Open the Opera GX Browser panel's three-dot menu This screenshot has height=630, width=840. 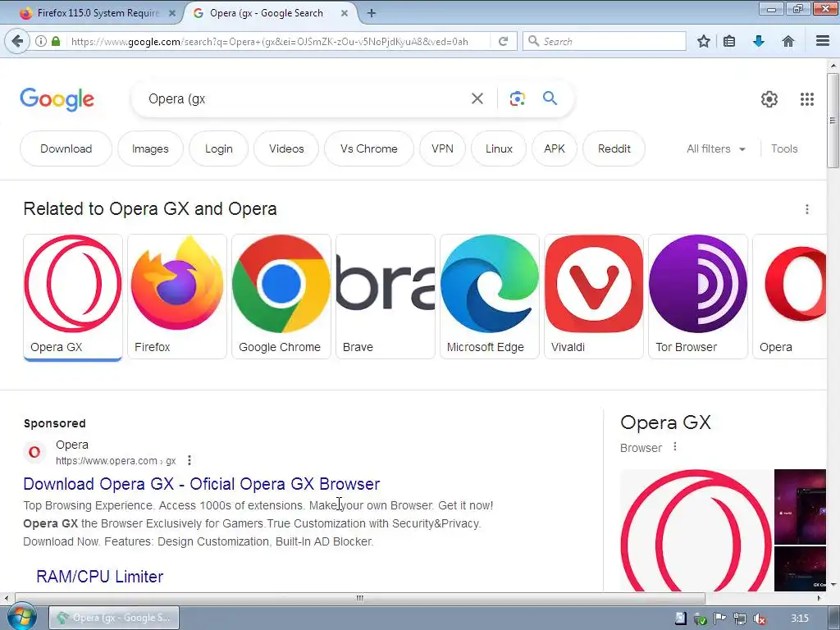coord(675,447)
